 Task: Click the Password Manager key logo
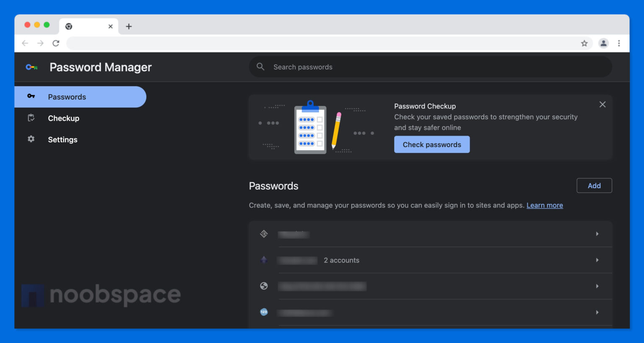[x=31, y=67]
